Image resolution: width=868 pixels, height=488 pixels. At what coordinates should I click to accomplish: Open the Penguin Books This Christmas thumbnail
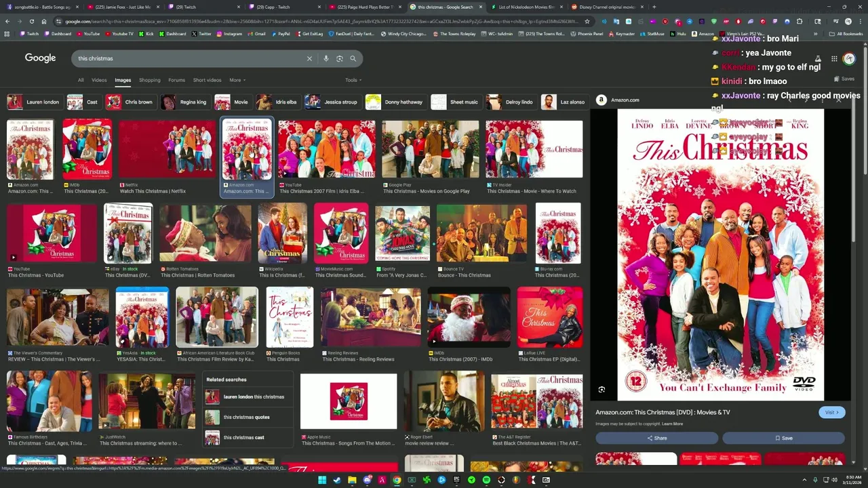(x=290, y=317)
